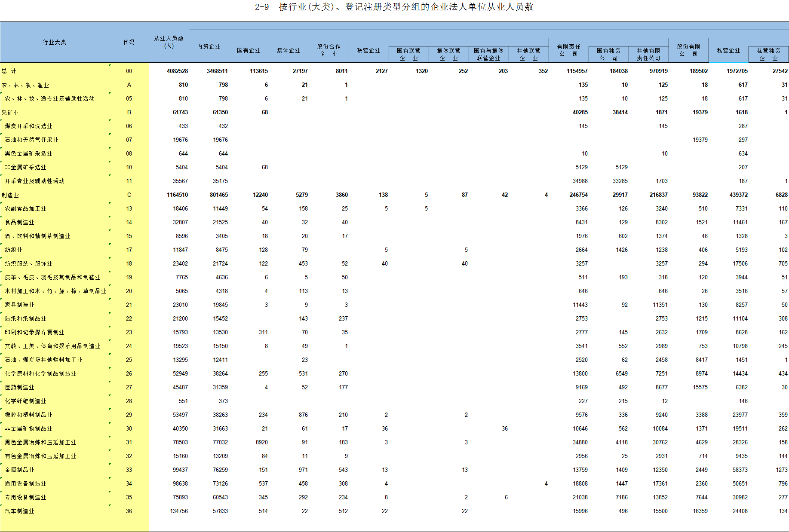789x532 pixels.
Task: Select the value 58373 in metal products row
Action: click(x=740, y=470)
